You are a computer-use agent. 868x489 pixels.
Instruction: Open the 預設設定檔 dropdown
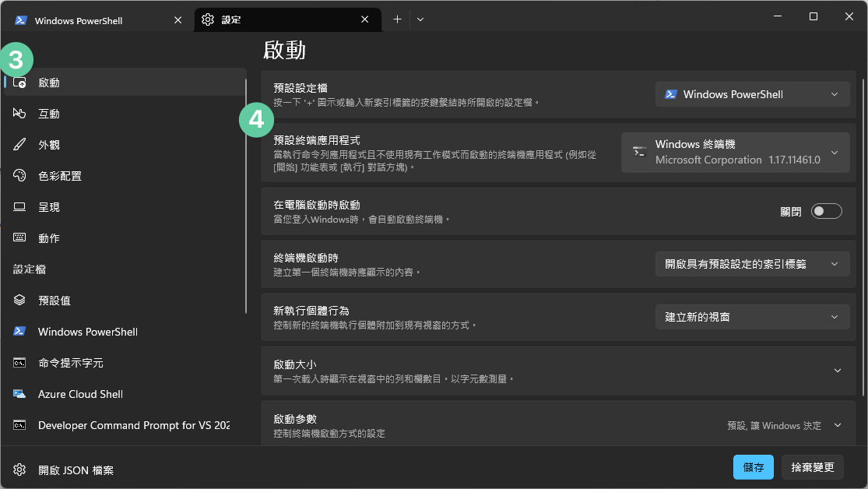pos(752,93)
